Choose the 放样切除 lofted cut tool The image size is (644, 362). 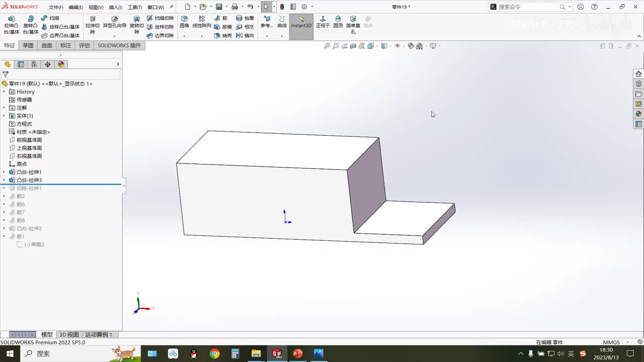click(x=160, y=27)
